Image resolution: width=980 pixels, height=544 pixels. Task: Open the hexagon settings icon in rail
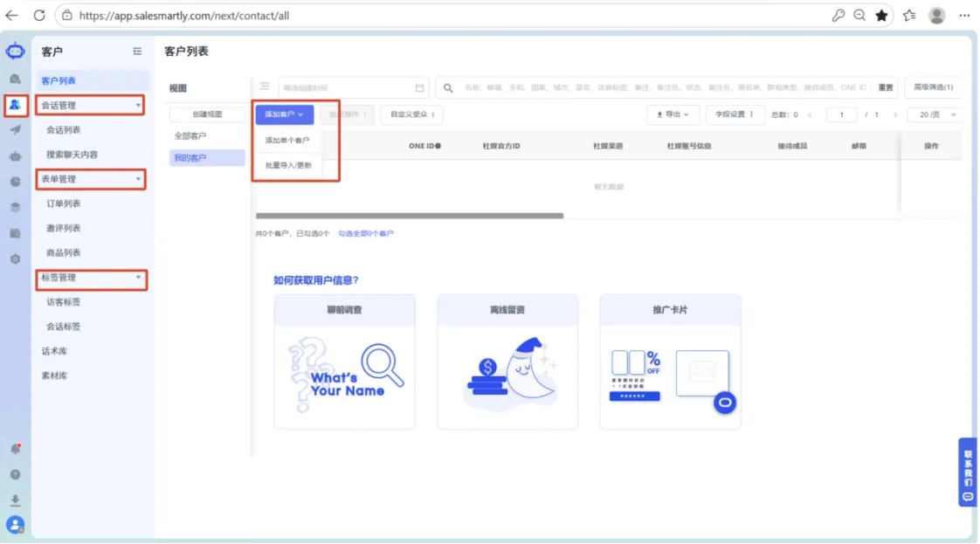click(15, 258)
